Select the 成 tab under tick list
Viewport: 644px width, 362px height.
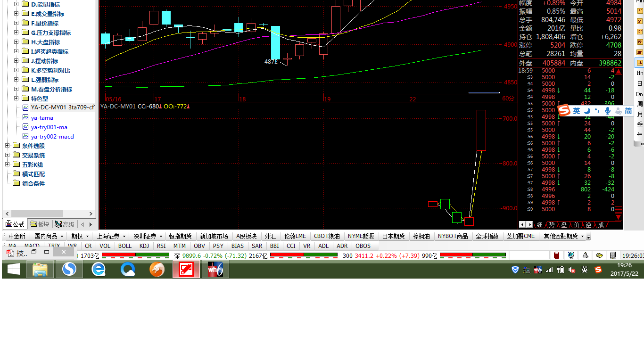(x=601, y=225)
